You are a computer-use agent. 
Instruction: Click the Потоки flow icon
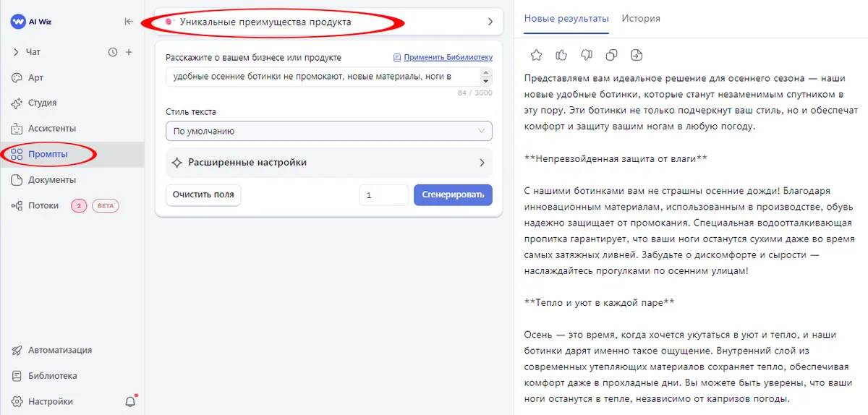17,205
